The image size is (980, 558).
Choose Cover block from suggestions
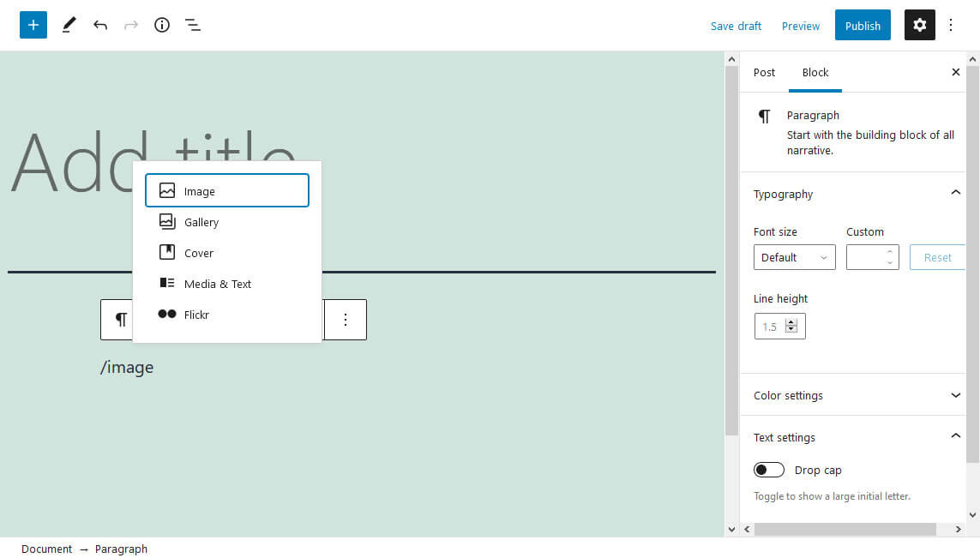pos(227,253)
